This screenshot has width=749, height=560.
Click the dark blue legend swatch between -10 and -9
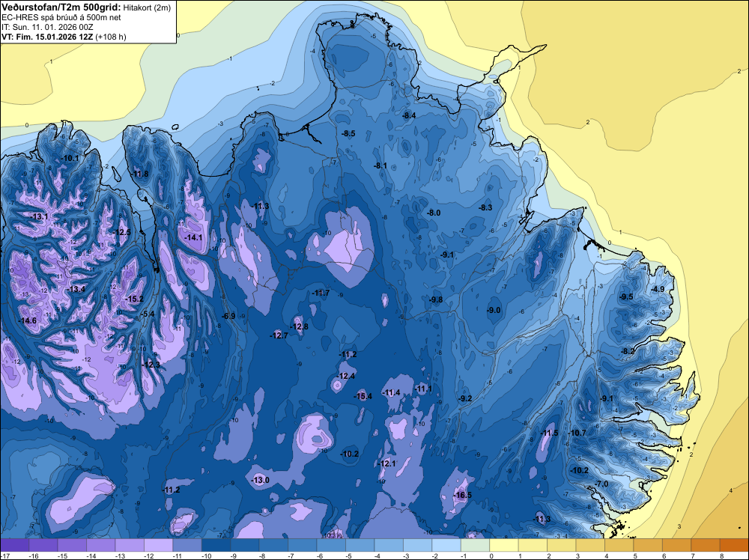tap(216, 545)
